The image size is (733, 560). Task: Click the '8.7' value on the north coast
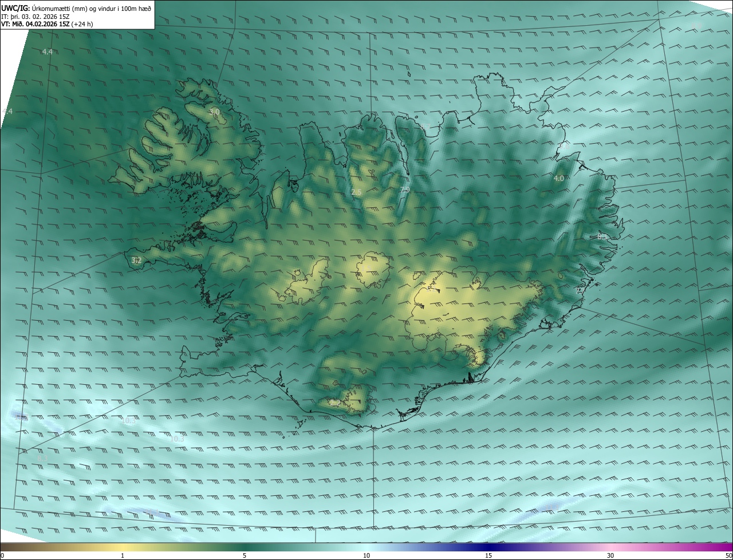pyautogui.click(x=424, y=127)
